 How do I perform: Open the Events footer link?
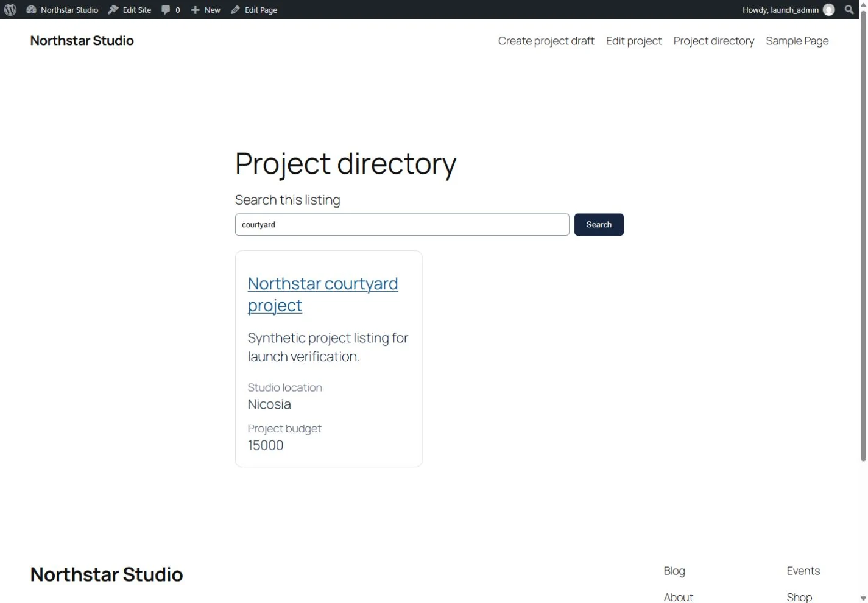pos(803,571)
